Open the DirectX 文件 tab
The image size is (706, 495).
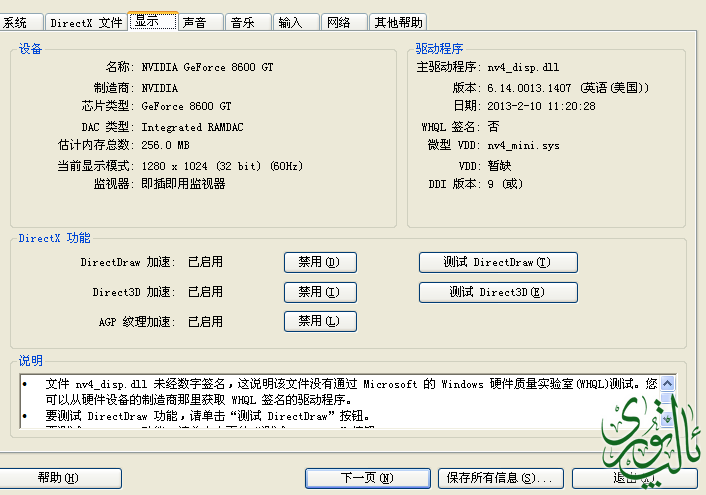(x=86, y=23)
